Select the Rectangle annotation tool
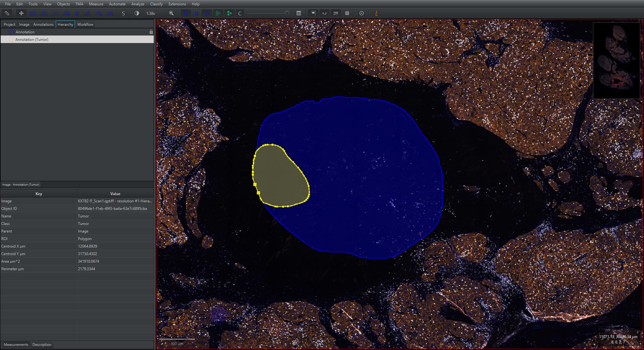Image resolution: width=644 pixels, height=350 pixels. click(x=33, y=13)
